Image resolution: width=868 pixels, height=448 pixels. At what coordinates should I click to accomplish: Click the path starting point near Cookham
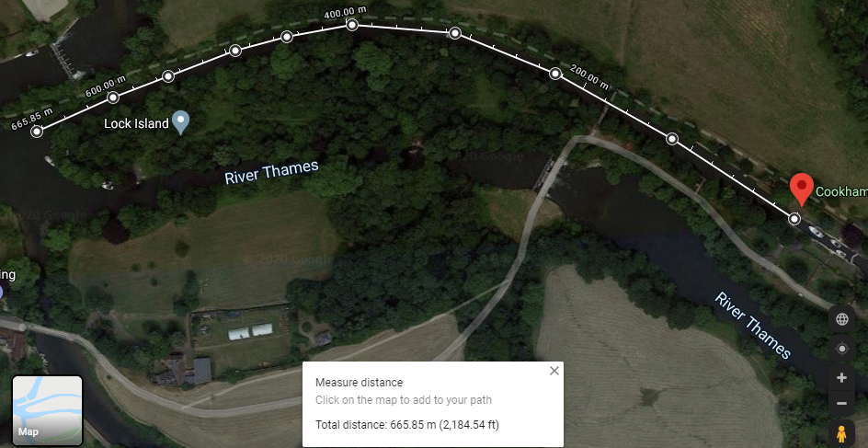[794, 219]
